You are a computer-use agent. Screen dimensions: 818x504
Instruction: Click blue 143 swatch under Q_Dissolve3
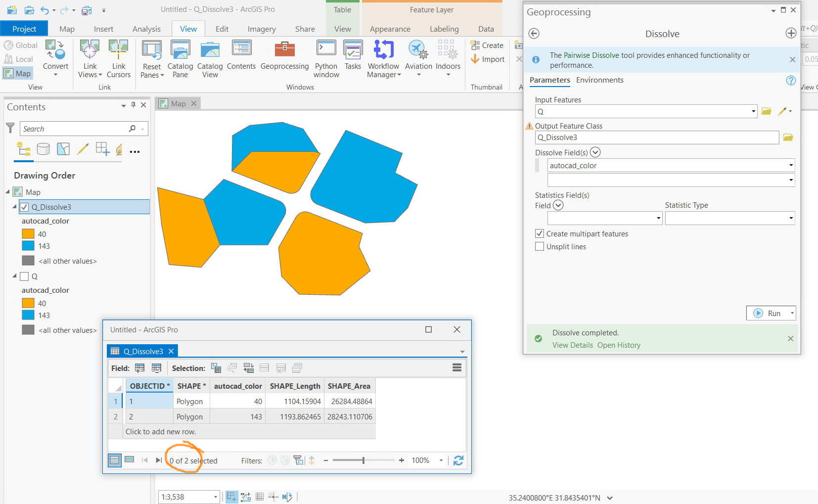28,246
